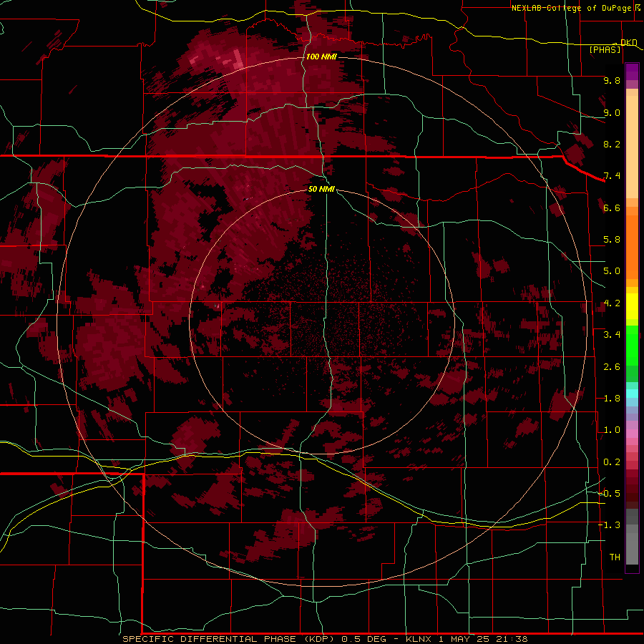Pick the pink band of the color scale

632,434
